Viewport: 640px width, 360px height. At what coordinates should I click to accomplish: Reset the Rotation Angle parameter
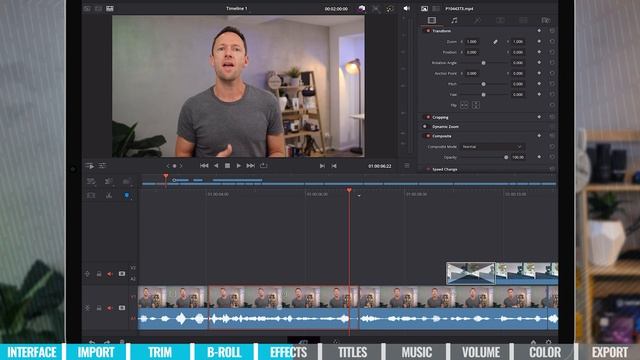[552, 63]
